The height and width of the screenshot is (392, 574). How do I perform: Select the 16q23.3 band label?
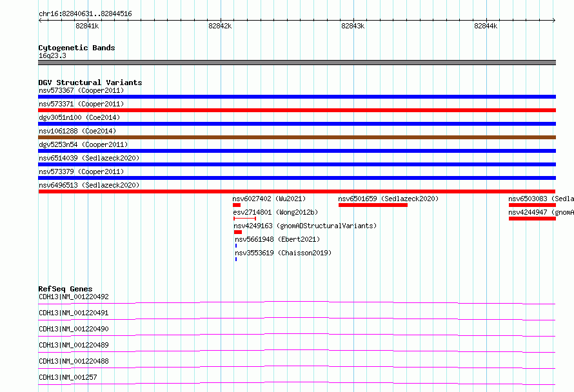click(x=52, y=55)
